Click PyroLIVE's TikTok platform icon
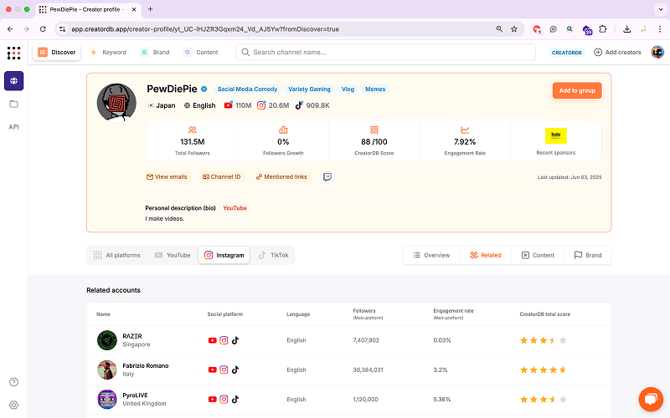Viewport: 670px width, 418px height. tap(235, 399)
